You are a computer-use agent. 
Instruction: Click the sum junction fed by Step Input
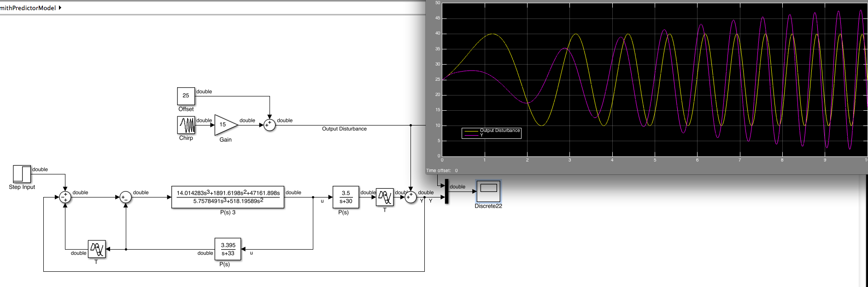click(65, 197)
